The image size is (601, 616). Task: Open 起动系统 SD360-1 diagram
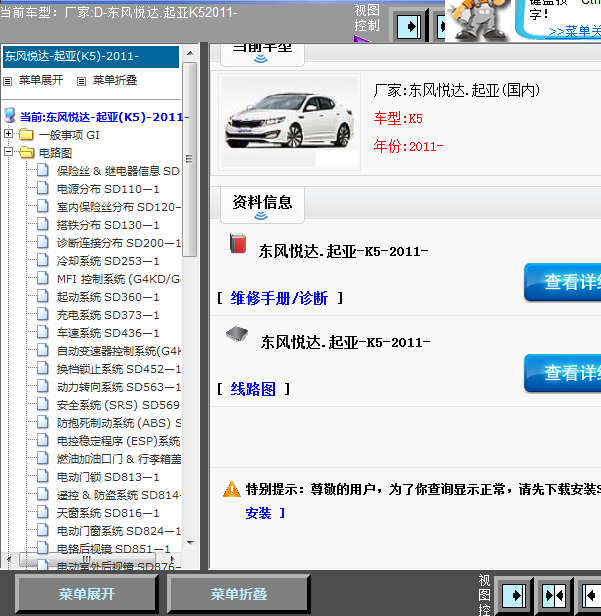[108, 297]
